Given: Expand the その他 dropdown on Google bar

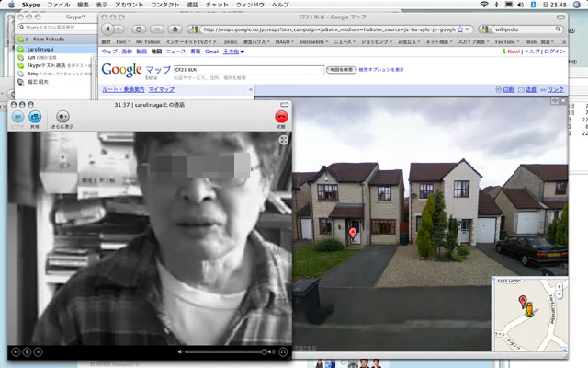Looking at the screenshot, I should coord(233,52).
